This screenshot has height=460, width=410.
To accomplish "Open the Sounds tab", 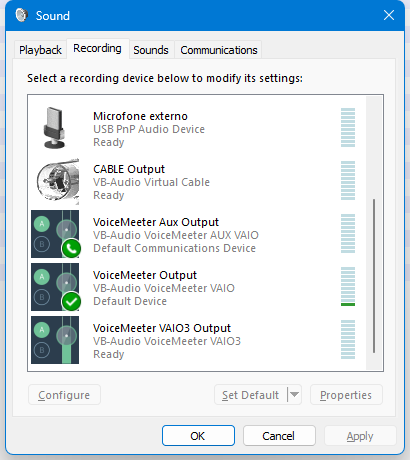I will tap(151, 50).
